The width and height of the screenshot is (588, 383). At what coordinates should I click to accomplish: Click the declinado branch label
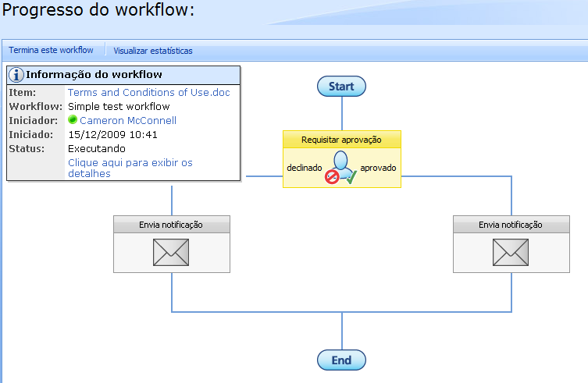(305, 168)
